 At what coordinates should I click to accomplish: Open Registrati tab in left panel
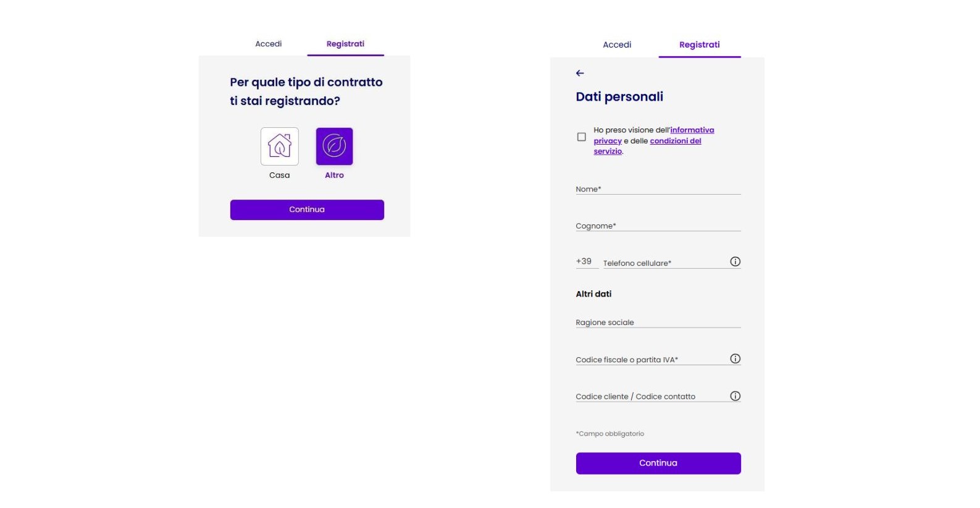tap(345, 44)
